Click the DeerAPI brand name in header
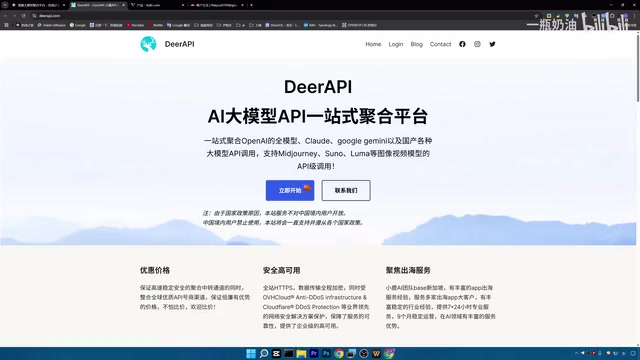Viewport: 640px width, 360px height. tap(180, 44)
